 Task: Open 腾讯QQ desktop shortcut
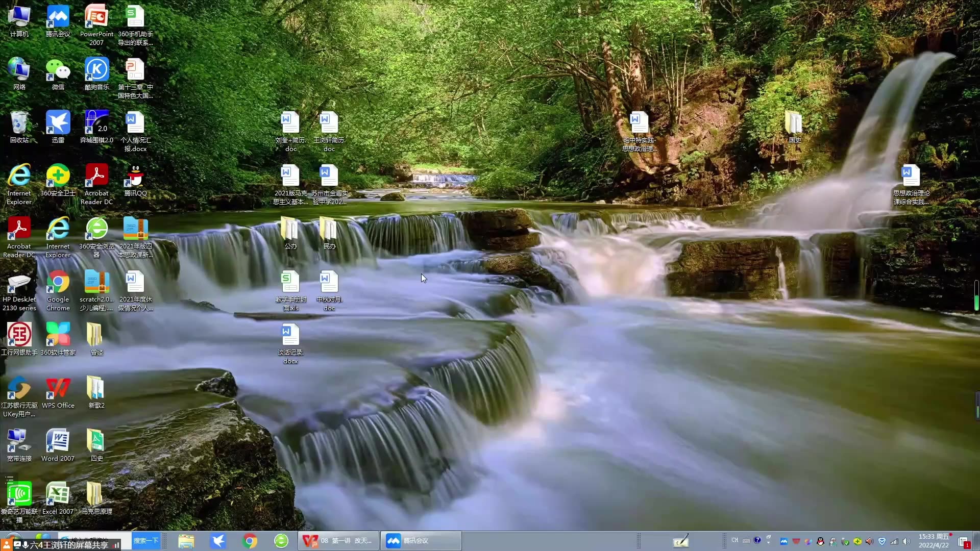click(x=135, y=181)
